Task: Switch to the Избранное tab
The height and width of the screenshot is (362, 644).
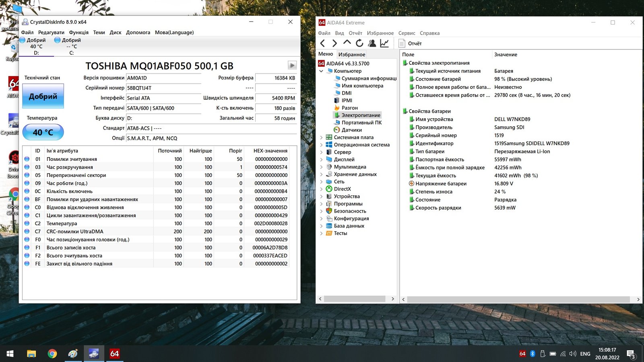Action: pyautogui.click(x=352, y=54)
